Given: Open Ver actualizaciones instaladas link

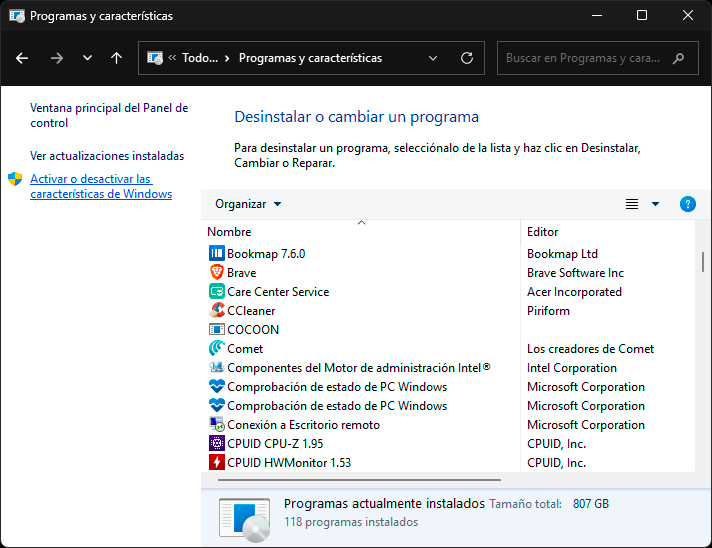Looking at the screenshot, I should 107,156.
